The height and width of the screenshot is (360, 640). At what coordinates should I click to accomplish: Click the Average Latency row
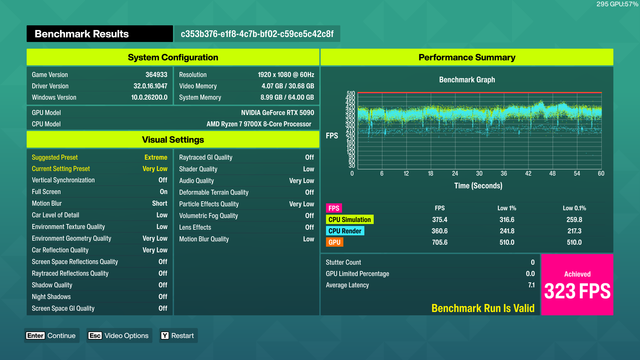coord(430,285)
